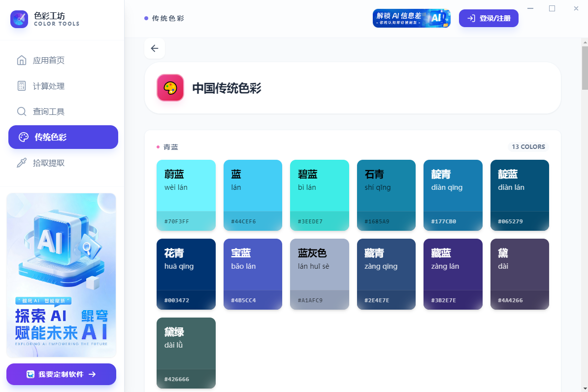Screen dimensions: 588x392
Task: Click the 登录/注册 button
Action: [489, 18]
